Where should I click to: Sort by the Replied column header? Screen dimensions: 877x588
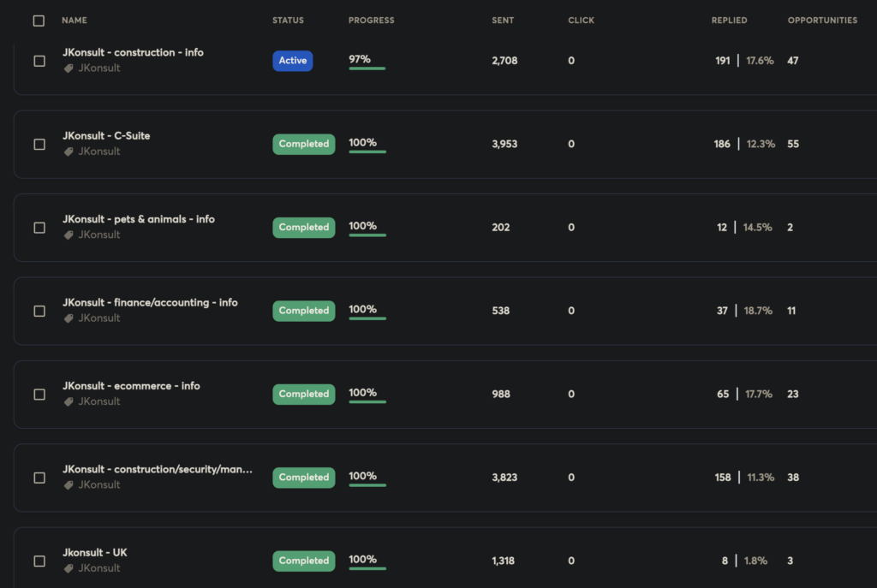pos(729,21)
